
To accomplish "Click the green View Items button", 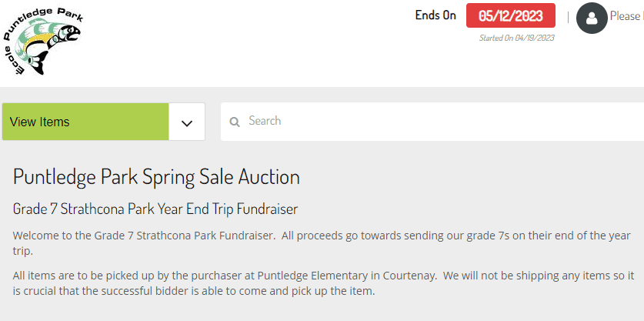I will [85, 122].
